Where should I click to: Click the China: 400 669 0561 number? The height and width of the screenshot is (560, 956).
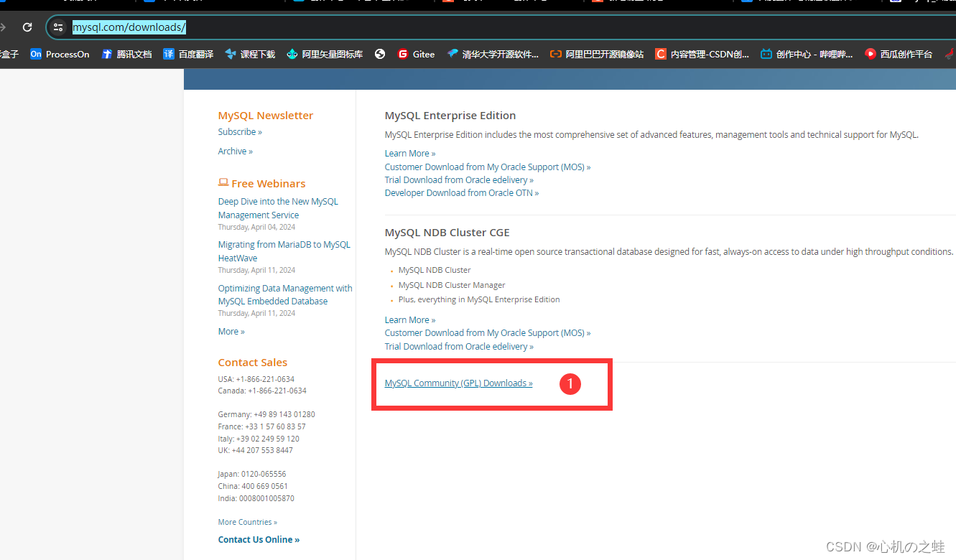pos(253,487)
